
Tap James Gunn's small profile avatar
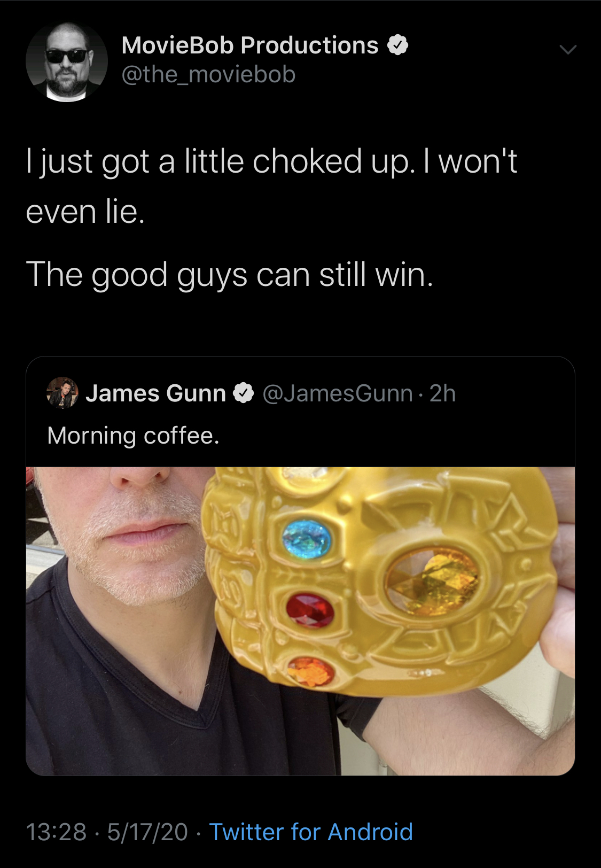point(63,393)
